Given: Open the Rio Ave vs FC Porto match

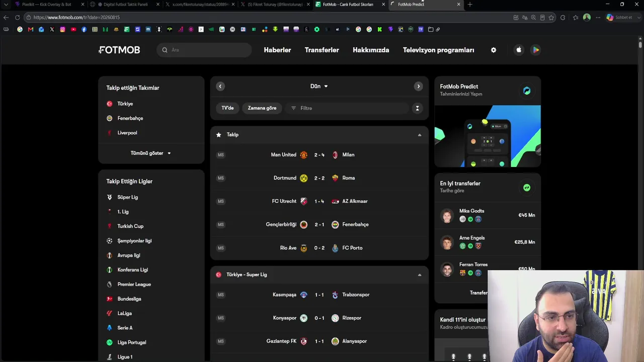Looking at the screenshot, I should pyautogui.click(x=319, y=248).
